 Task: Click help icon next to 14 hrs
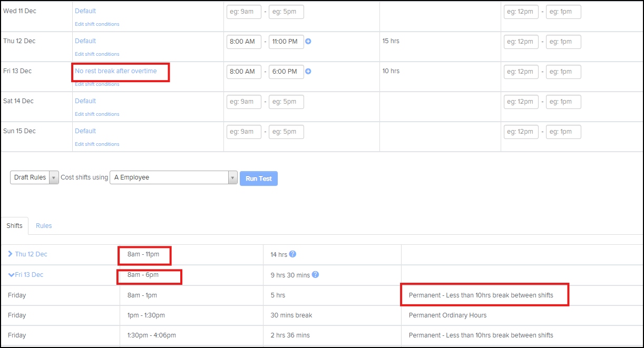point(292,254)
